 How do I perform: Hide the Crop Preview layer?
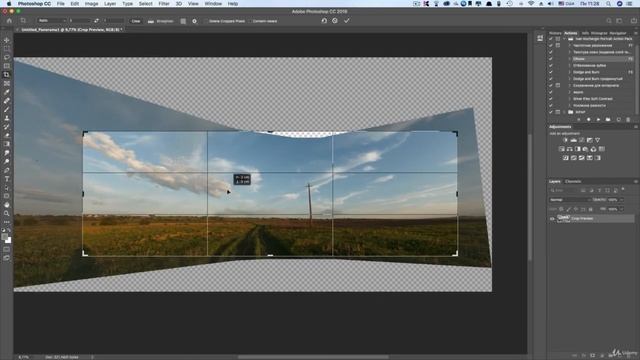(552, 219)
